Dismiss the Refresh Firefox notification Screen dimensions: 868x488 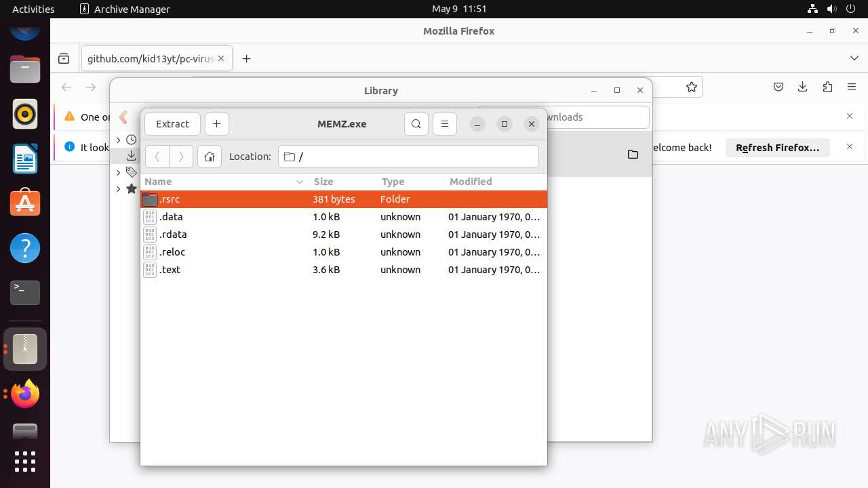(850, 146)
